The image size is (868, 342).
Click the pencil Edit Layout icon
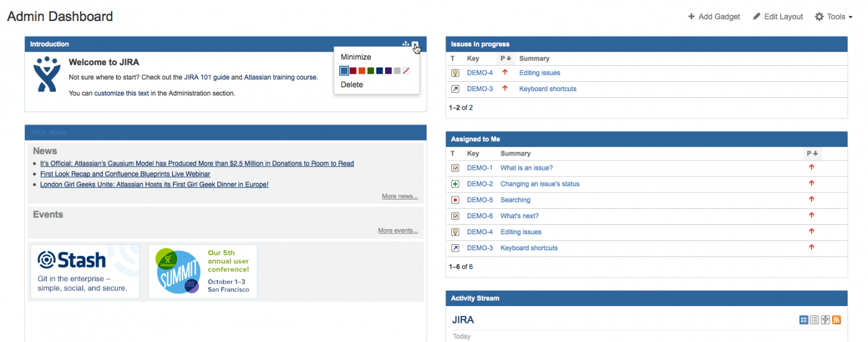[x=756, y=17]
